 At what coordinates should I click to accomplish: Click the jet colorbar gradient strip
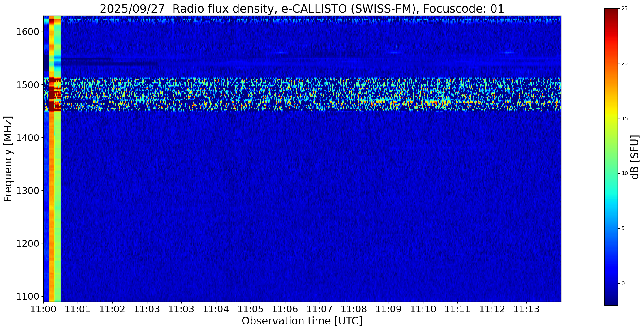click(611, 157)
